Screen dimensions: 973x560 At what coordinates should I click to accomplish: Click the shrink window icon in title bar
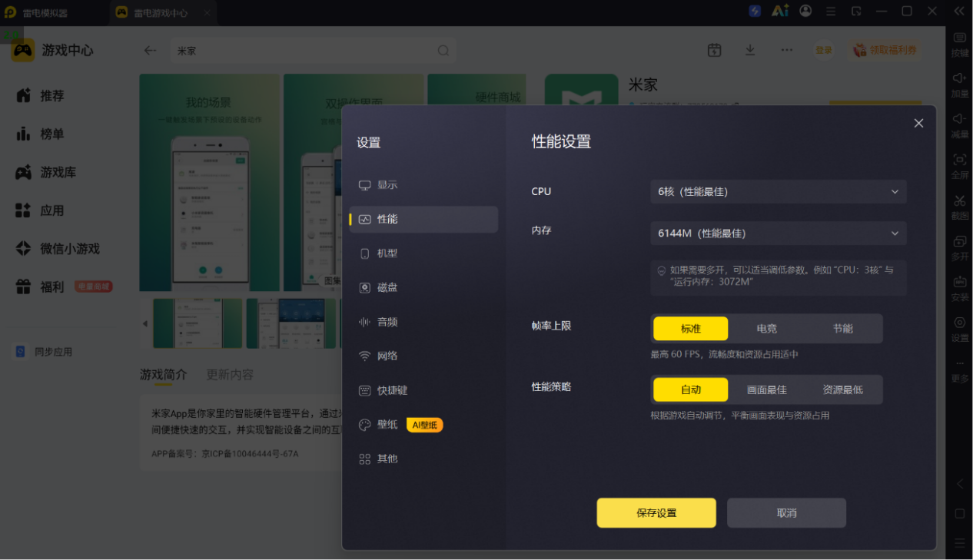click(x=856, y=12)
